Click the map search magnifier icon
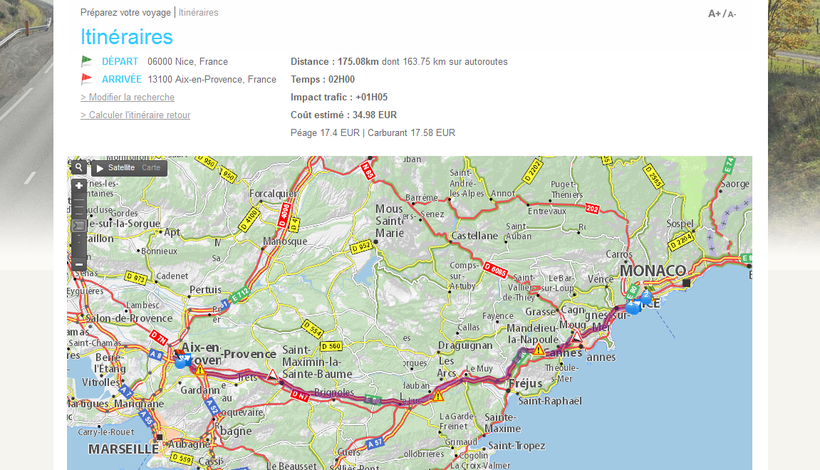Viewport: 820px width, 470px height. click(x=79, y=167)
